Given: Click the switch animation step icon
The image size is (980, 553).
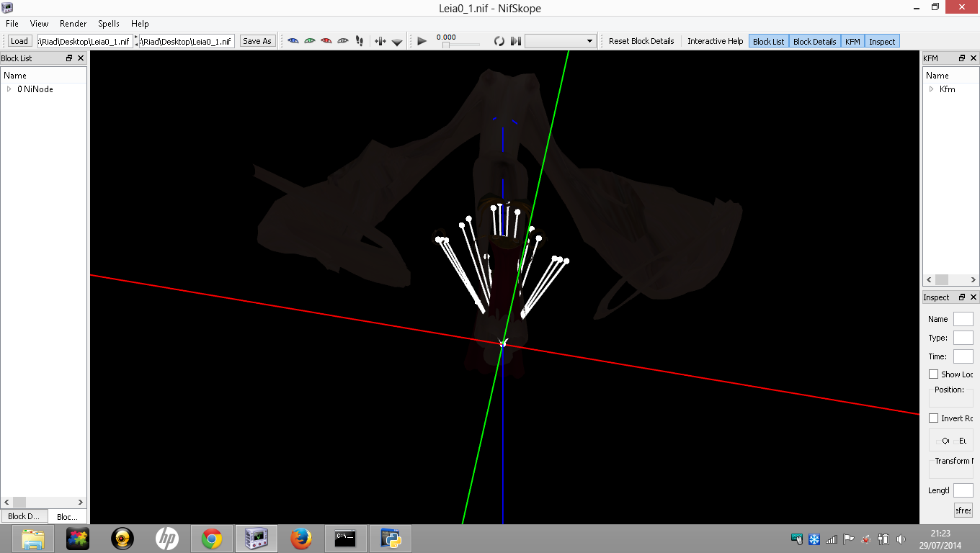Looking at the screenshot, I should (x=515, y=41).
